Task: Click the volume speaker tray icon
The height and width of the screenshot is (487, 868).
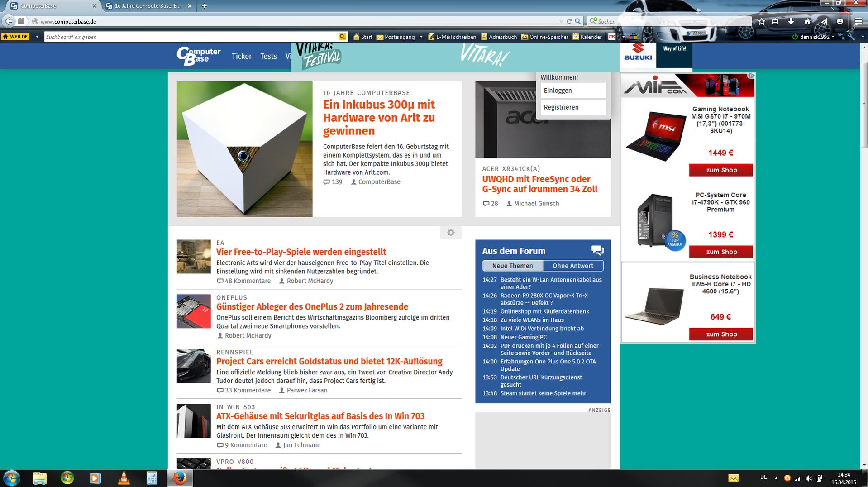Action: point(809,478)
